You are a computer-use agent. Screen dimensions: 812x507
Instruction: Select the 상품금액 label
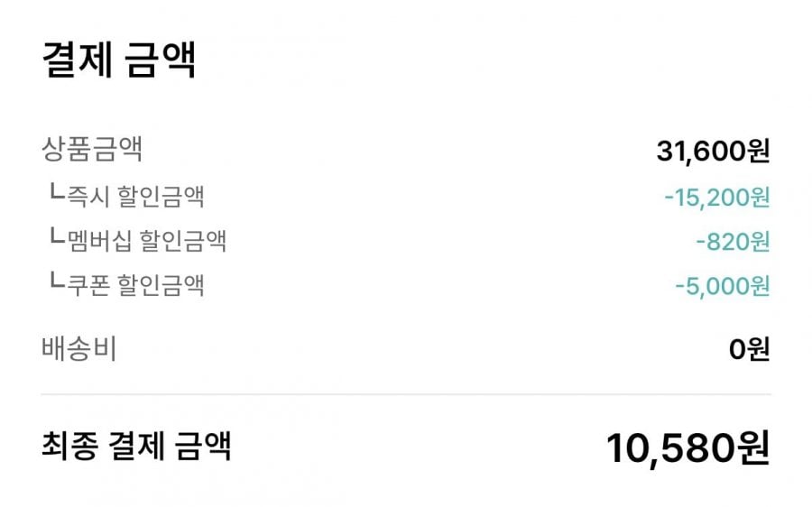coord(92,149)
